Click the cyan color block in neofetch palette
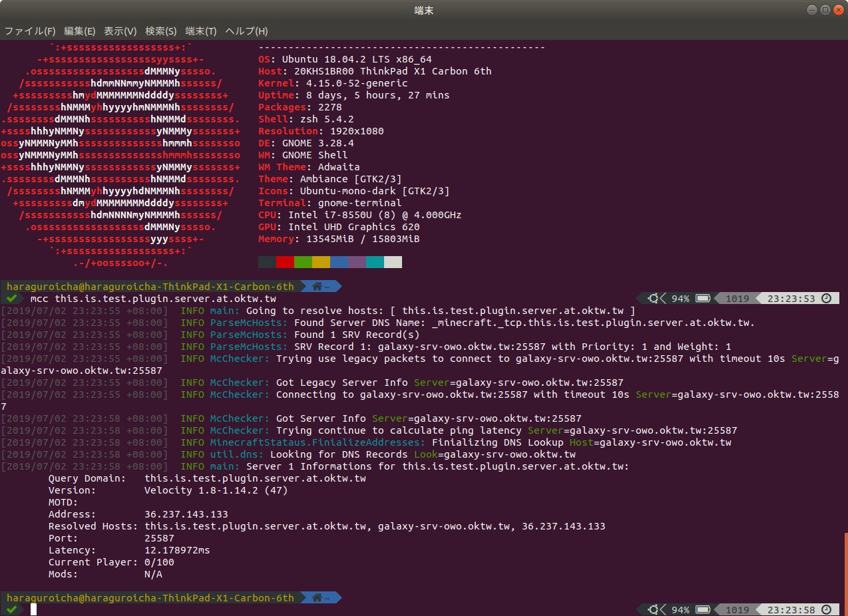This screenshot has width=848, height=616. pos(375,262)
